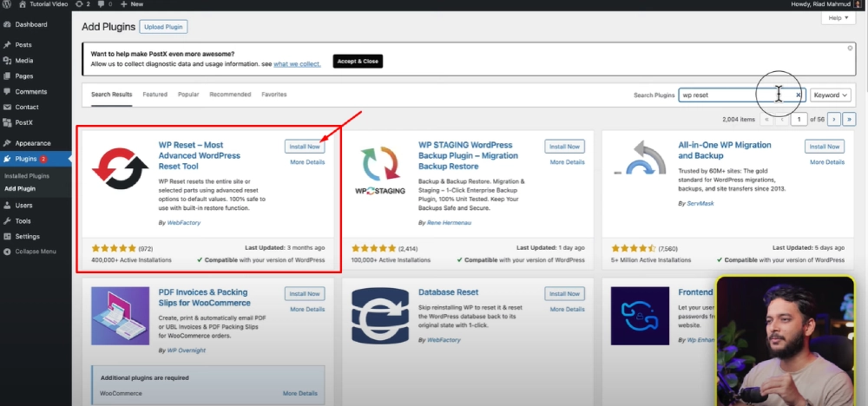
Task: Open Media in the sidebar
Action: click(x=23, y=60)
